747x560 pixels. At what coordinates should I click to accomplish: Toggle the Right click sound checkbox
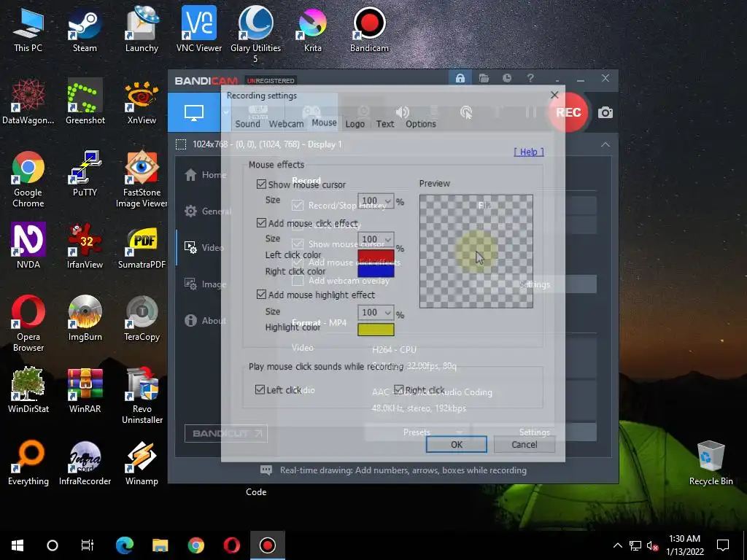[399, 389]
